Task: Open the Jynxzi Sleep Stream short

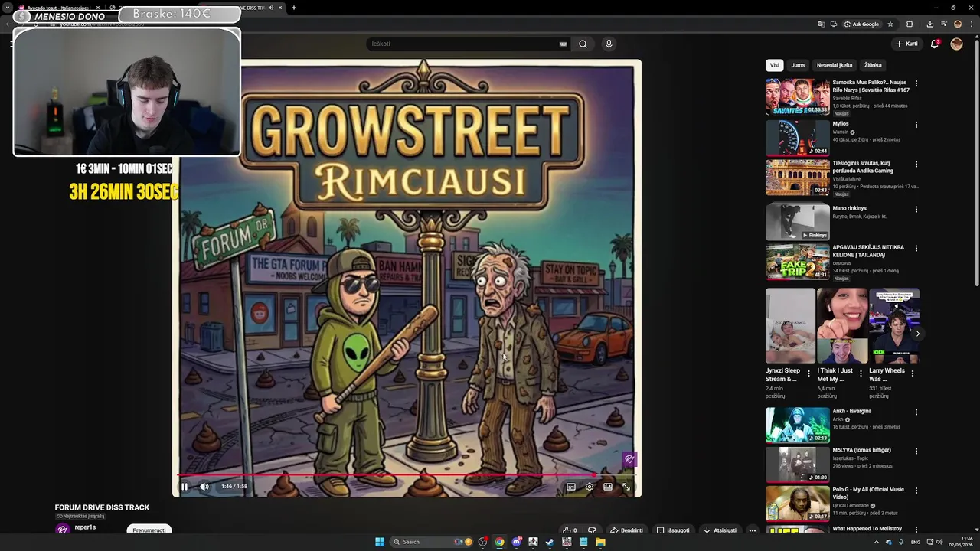Action: point(790,325)
